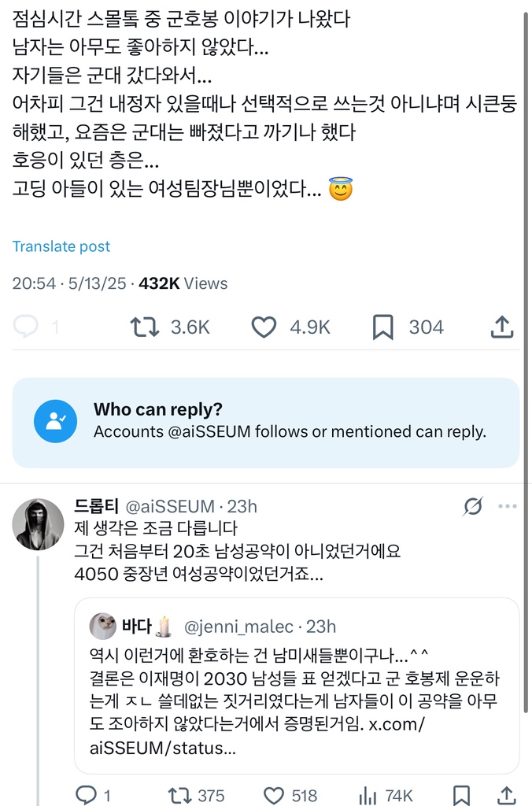This screenshot has height=806, width=532.
Task: Tap the Who can reply person icon
Action: [x=55, y=421]
